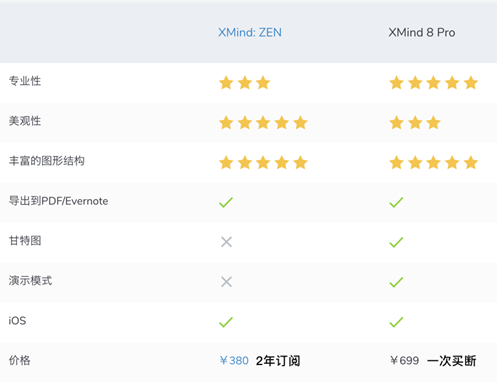The height and width of the screenshot is (382, 497).
Task: Click the grey cross for 甘特图 under ZEN
Action: [226, 242]
